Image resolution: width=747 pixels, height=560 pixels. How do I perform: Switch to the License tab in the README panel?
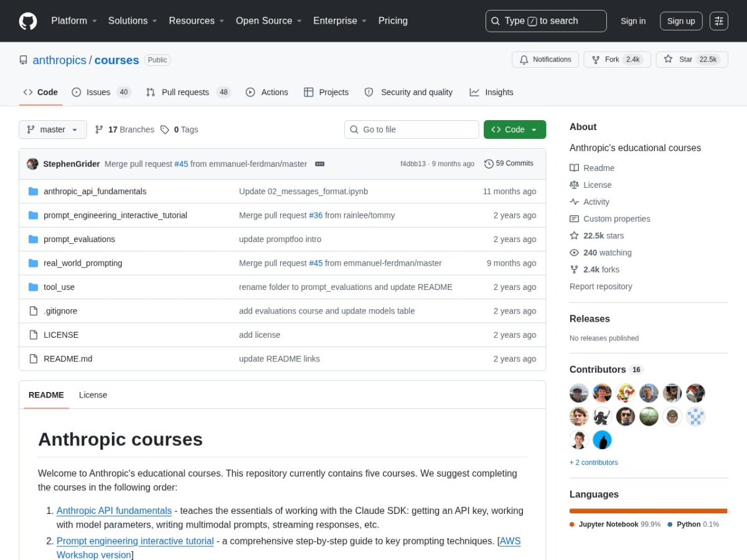(93, 395)
